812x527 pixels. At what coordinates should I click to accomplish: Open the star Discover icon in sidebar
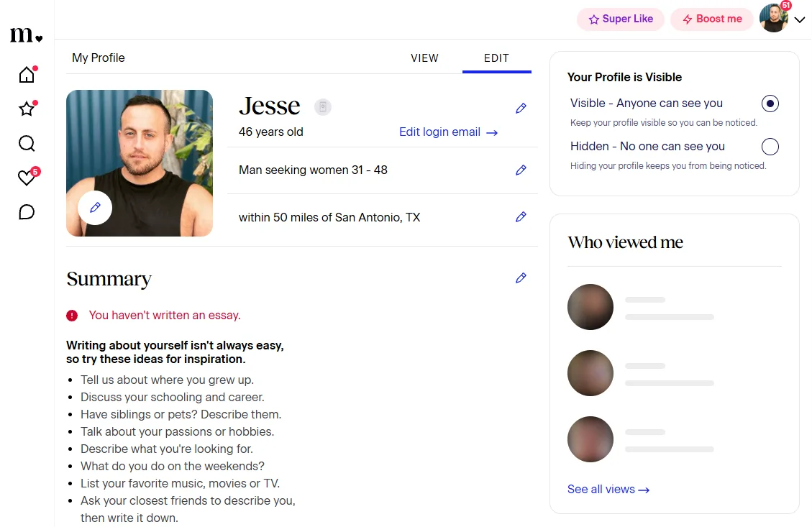click(x=27, y=109)
